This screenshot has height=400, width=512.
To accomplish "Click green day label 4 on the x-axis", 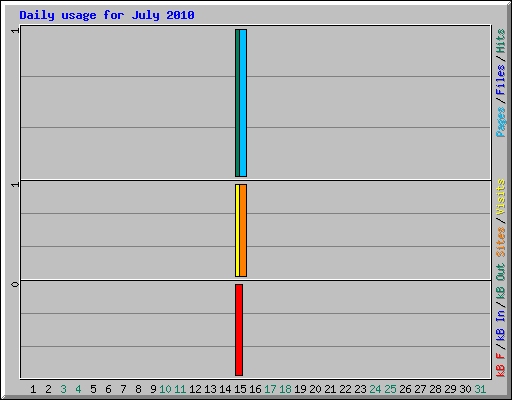I will point(78,389).
